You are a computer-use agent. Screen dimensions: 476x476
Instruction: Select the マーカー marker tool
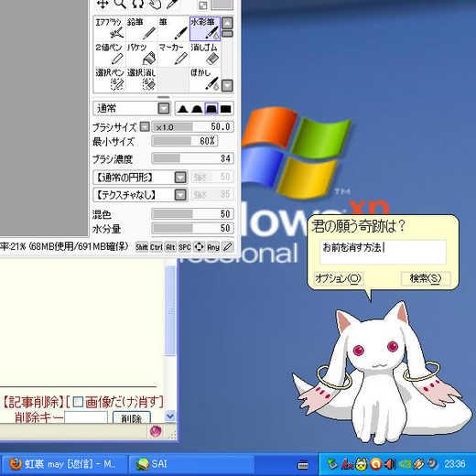(173, 54)
